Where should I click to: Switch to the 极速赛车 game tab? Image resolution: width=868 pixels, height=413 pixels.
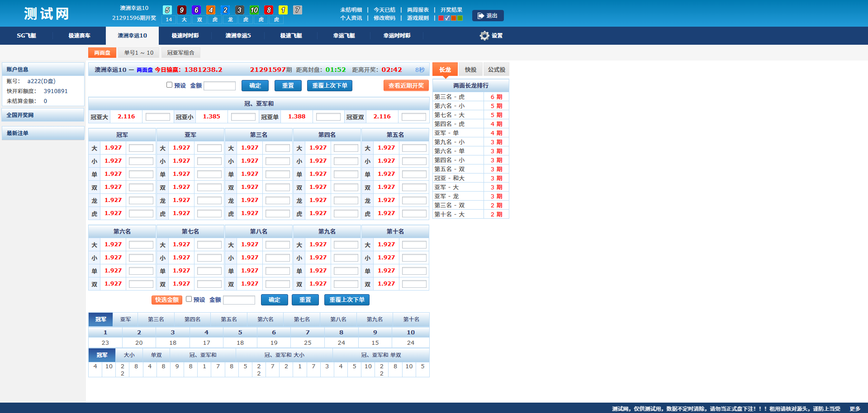tap(79, 36)
